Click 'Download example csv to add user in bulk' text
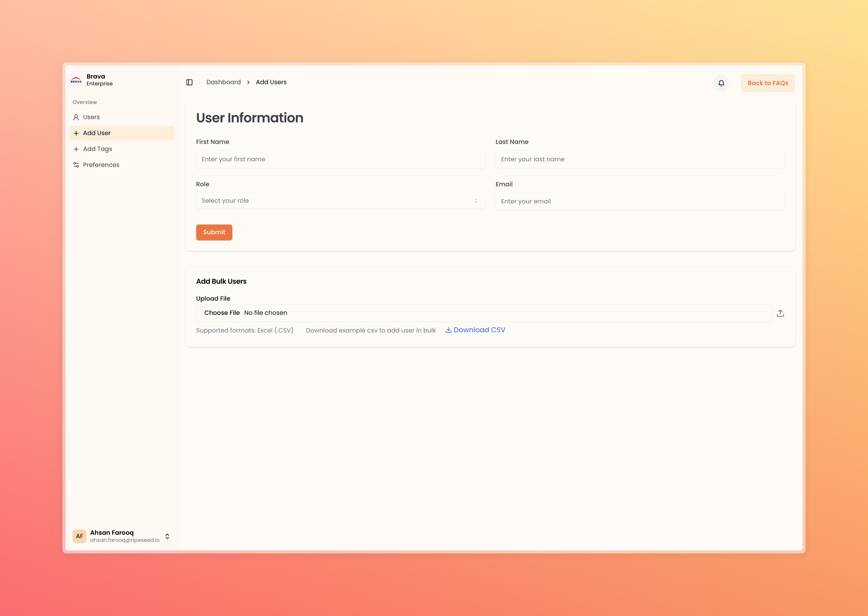This screenshot has width=868, height=616. pyautogui.click(x=371, y=330)
